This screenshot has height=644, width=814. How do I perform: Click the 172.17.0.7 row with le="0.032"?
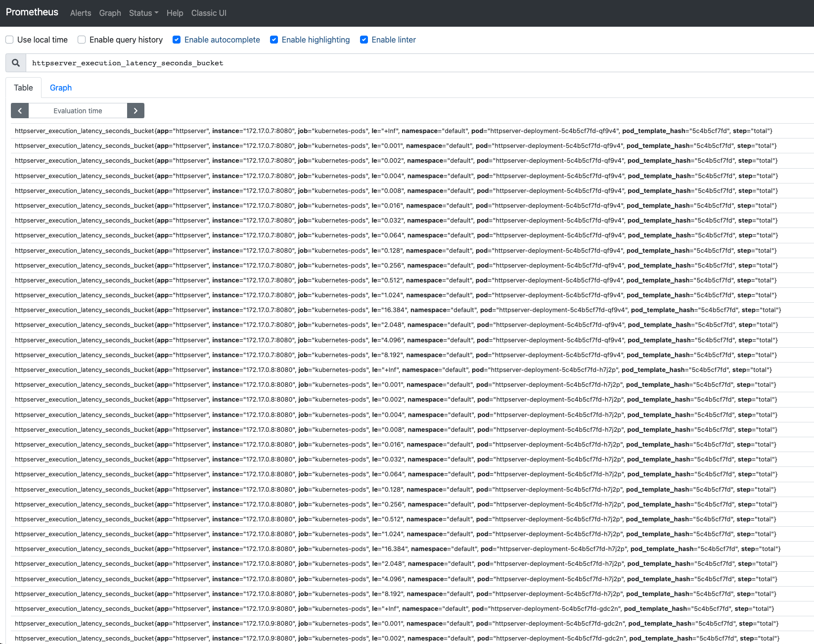(x=412, y=221)
